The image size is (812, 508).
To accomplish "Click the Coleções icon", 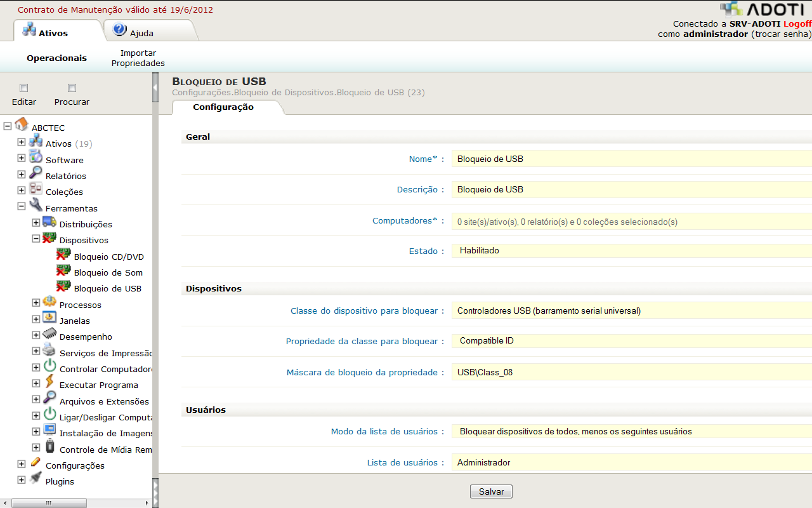I will (36, 189).
